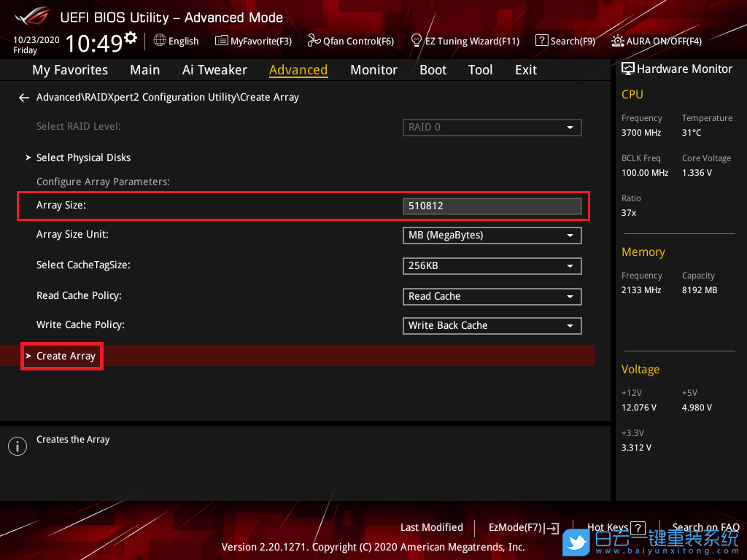Open the Array Size Unit dropdown
This screenshot has width=747, height=560.
tap(492, 236)
